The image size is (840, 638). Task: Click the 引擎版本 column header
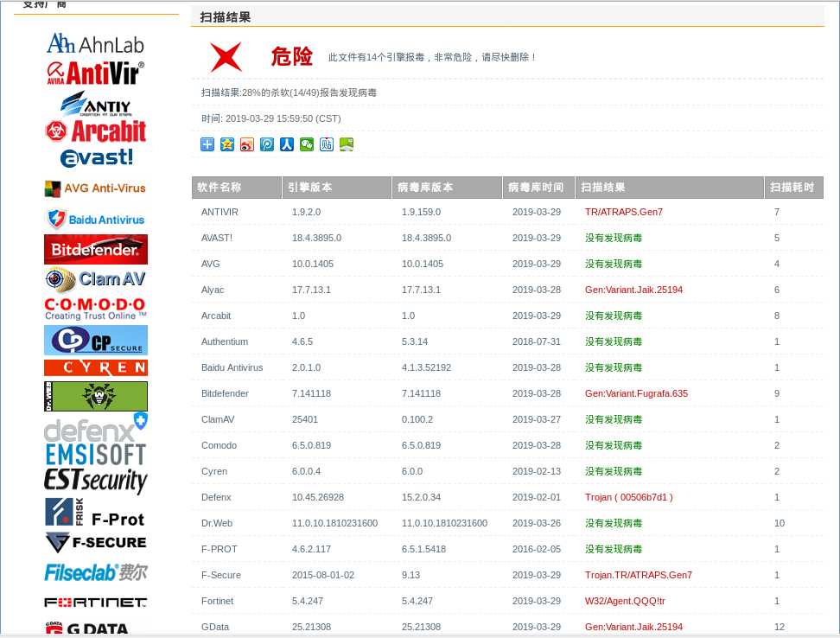(337, 188)
